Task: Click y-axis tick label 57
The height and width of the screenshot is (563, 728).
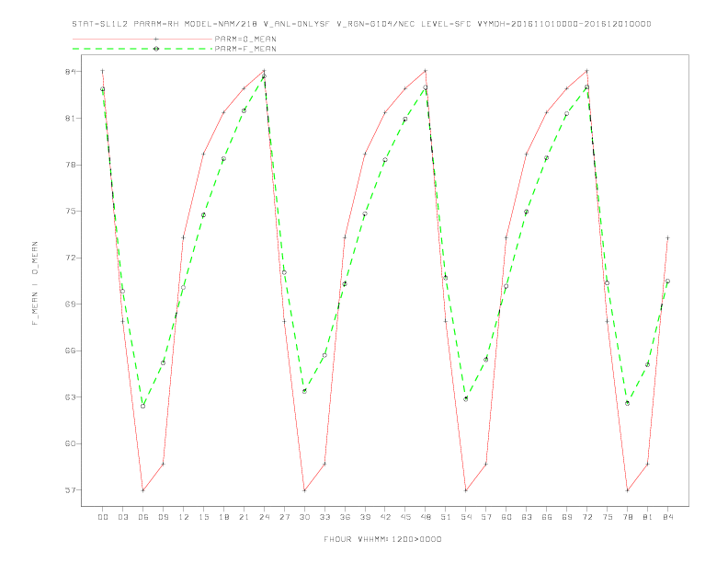Action: pos(70,489)
